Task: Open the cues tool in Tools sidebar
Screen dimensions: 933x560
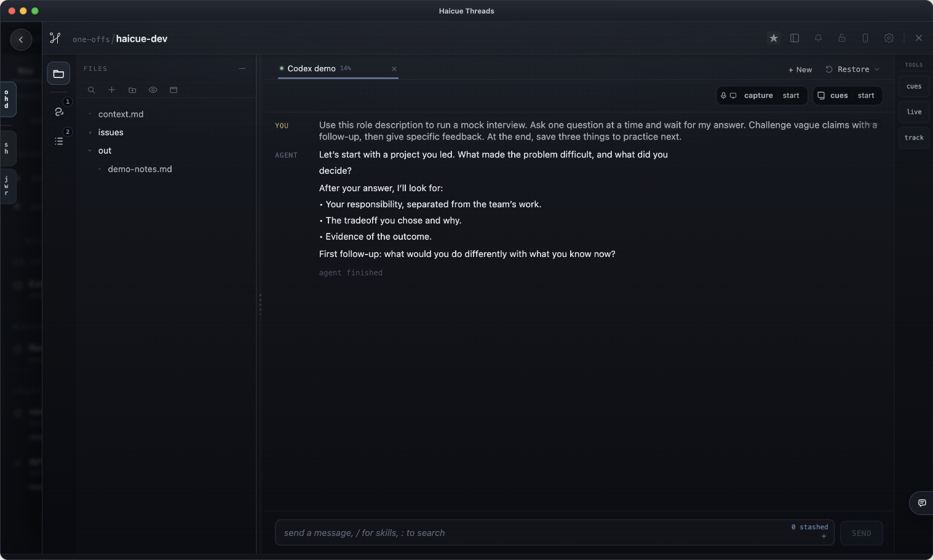Action: click(914, 87)
